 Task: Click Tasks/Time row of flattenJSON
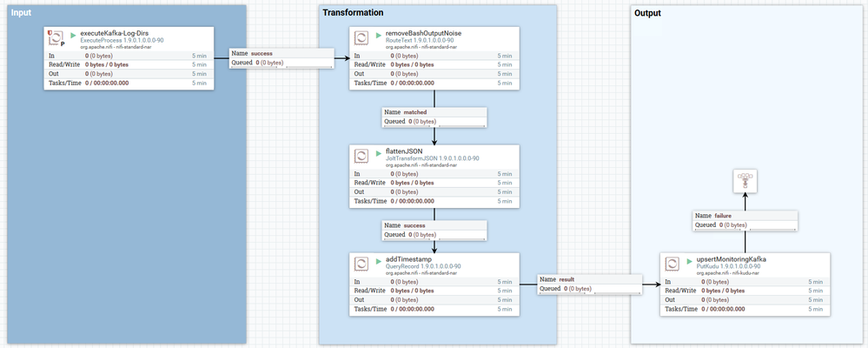434,201
